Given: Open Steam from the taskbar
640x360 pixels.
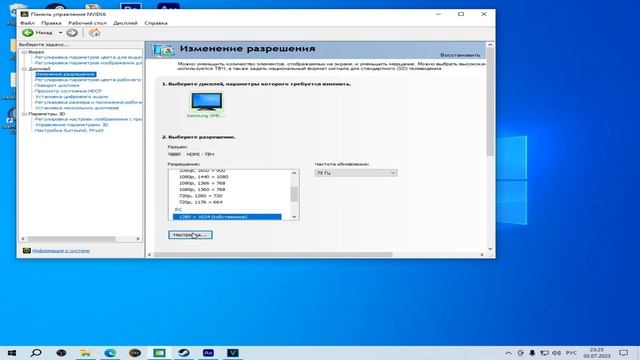Looking at the screenshot, I should coord(184,353).
